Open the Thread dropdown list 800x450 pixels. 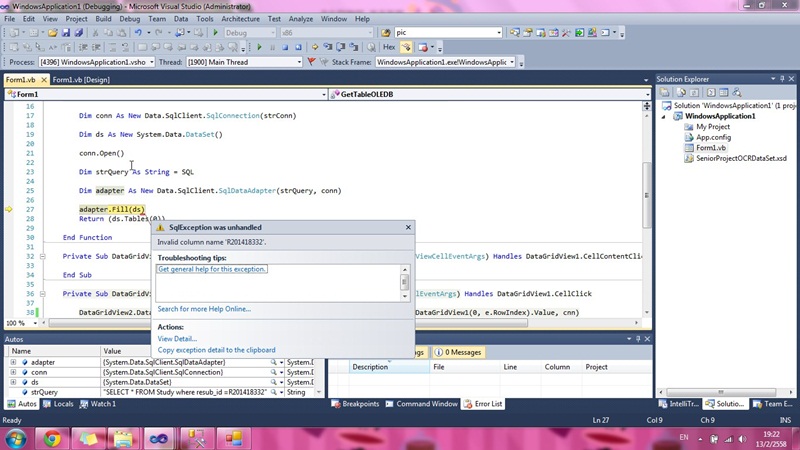[x=298, y=62]
